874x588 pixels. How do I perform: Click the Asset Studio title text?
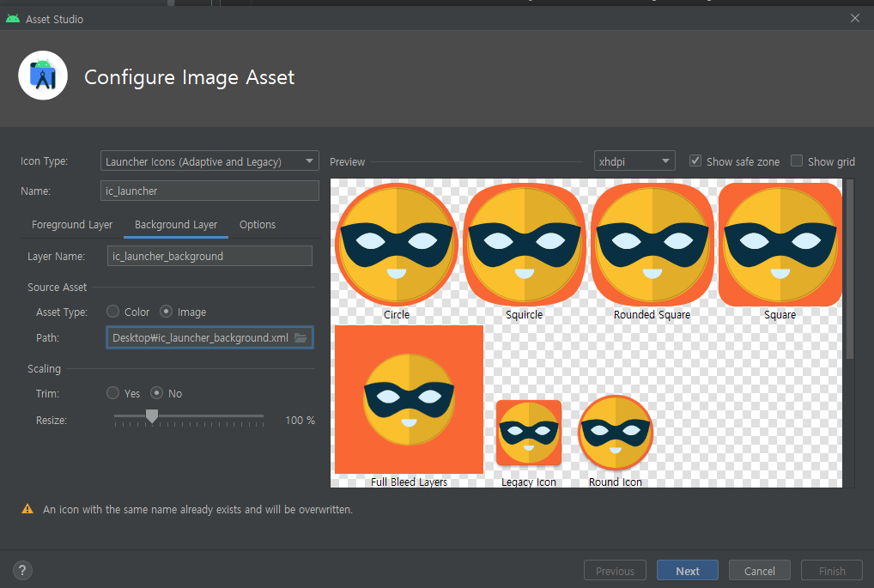tap(55, 19)
